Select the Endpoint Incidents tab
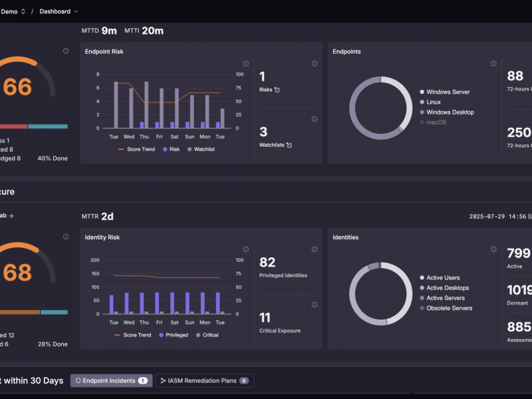This screenshot has height=399, width=532. point(111,380)
